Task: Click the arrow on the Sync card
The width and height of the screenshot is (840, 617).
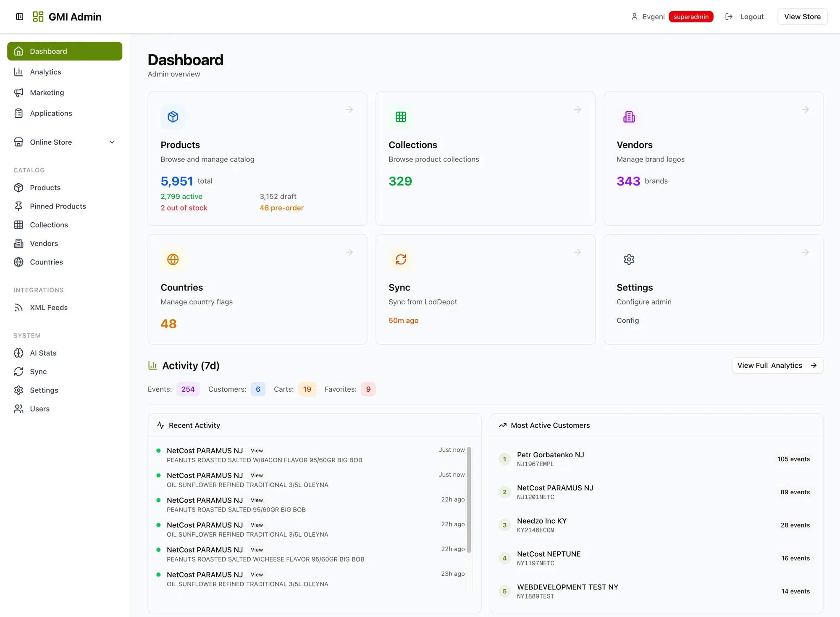Action: point(577,252)
